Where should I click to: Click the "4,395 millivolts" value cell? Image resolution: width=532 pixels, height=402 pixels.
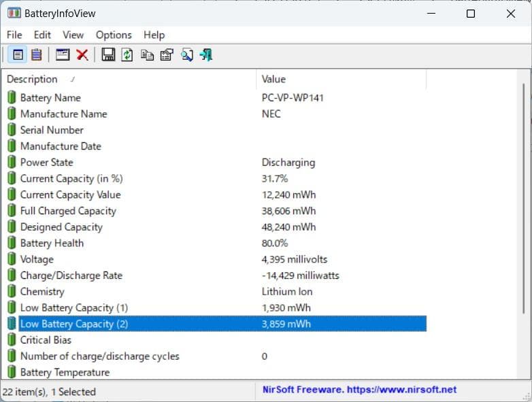[x=295, y=260]
